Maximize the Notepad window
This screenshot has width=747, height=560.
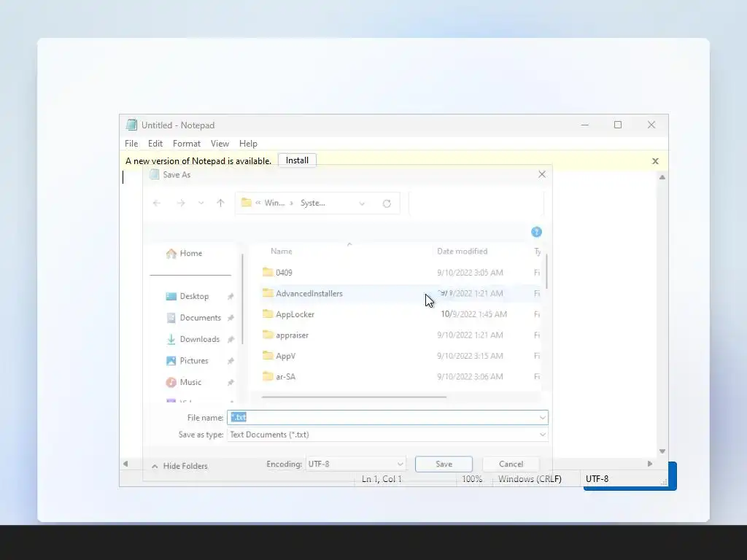click(x=618, y=125)
